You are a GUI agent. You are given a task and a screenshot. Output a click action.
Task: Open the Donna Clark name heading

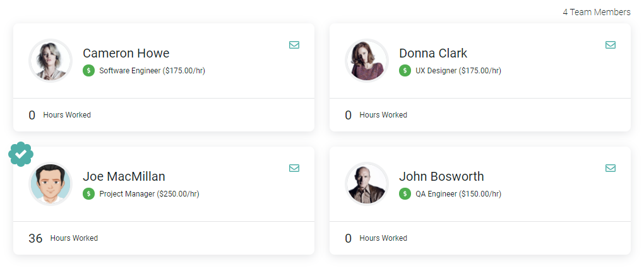coord(433,53)
